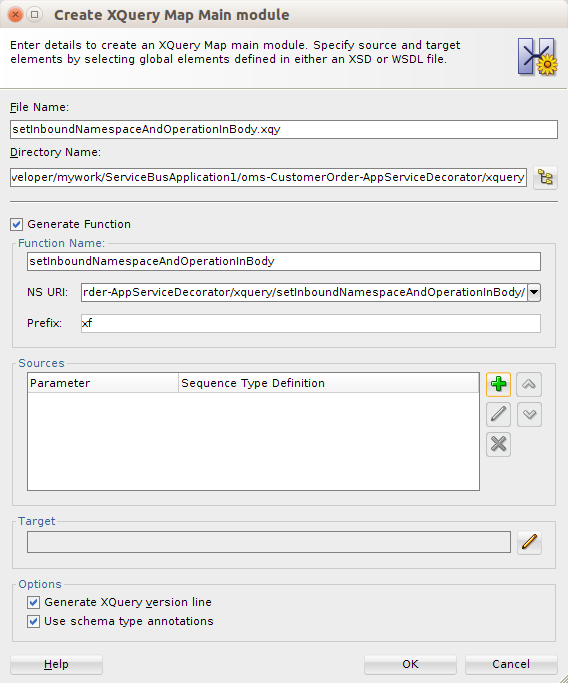Image resolution: width=568 pixels, height=683 pixels.
Task: Select the Parameter column header
Action: [x=103, y=383]
